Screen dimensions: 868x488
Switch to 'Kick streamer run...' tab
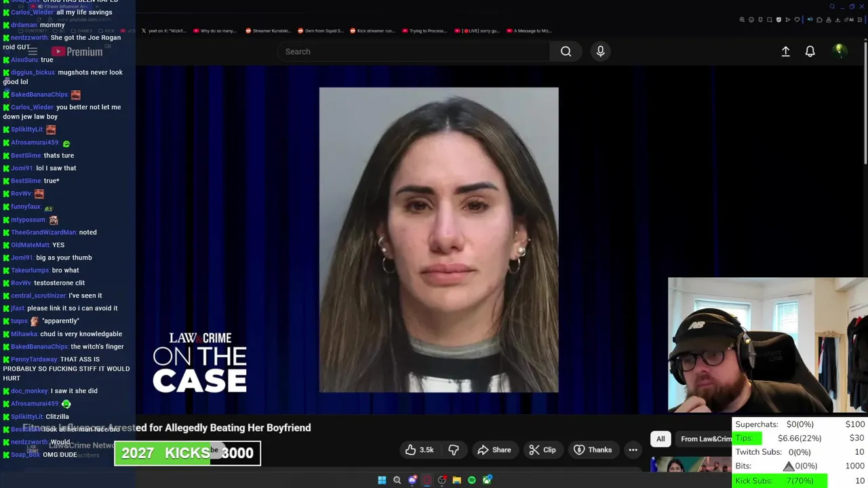click(372, 30)
